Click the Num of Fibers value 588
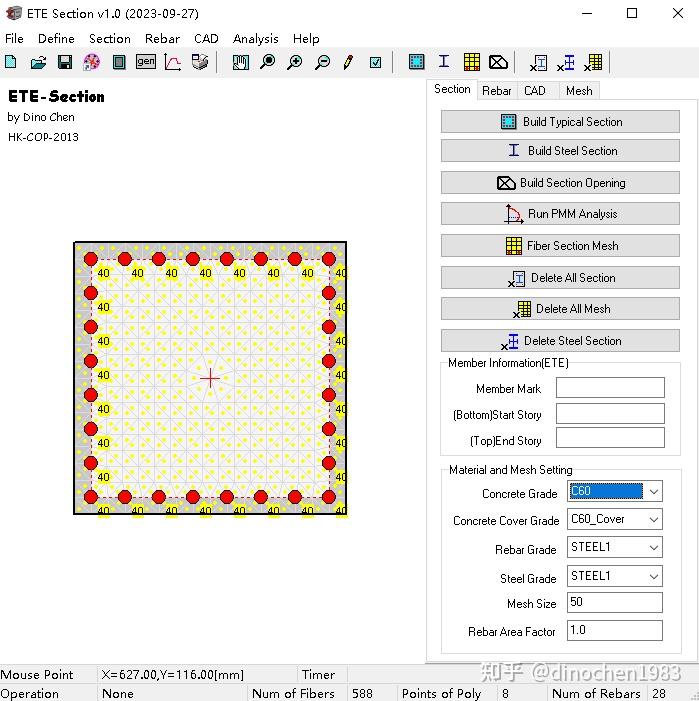 (x=362, y=693)
